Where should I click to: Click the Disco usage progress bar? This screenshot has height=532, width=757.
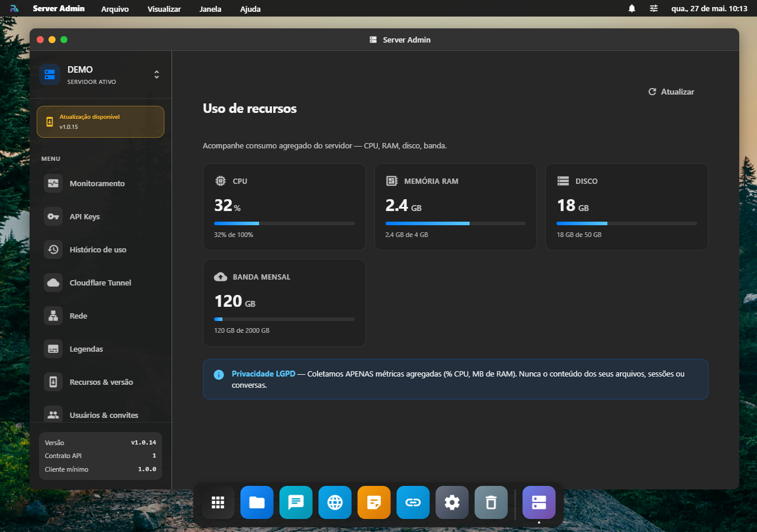pyautogui.click(x=627, y=223)
